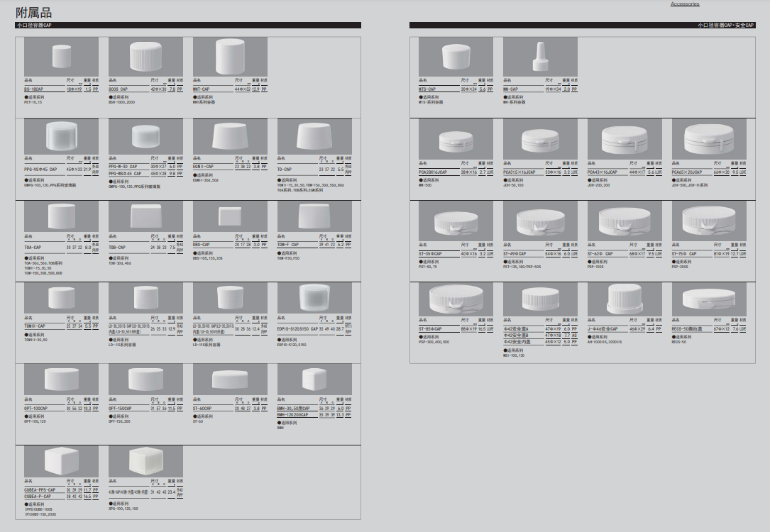Screen dimensions: 770x532
Task: Open the RECS-50 tear-off cap photo
Action: point(709,301)
